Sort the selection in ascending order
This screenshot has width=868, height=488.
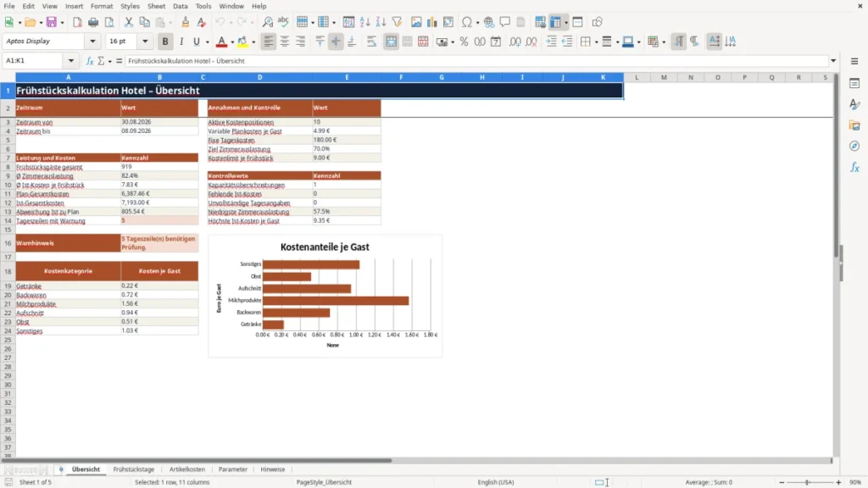pyautogui.click(x=364, y=22)
